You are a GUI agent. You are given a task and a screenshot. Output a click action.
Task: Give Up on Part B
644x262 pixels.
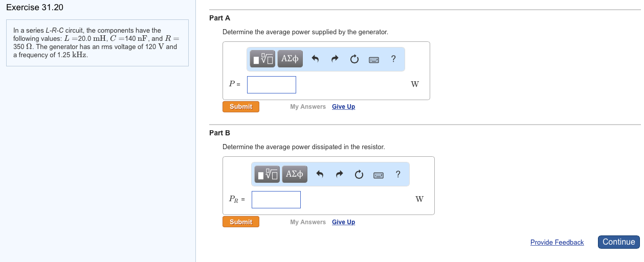[343, 222]
